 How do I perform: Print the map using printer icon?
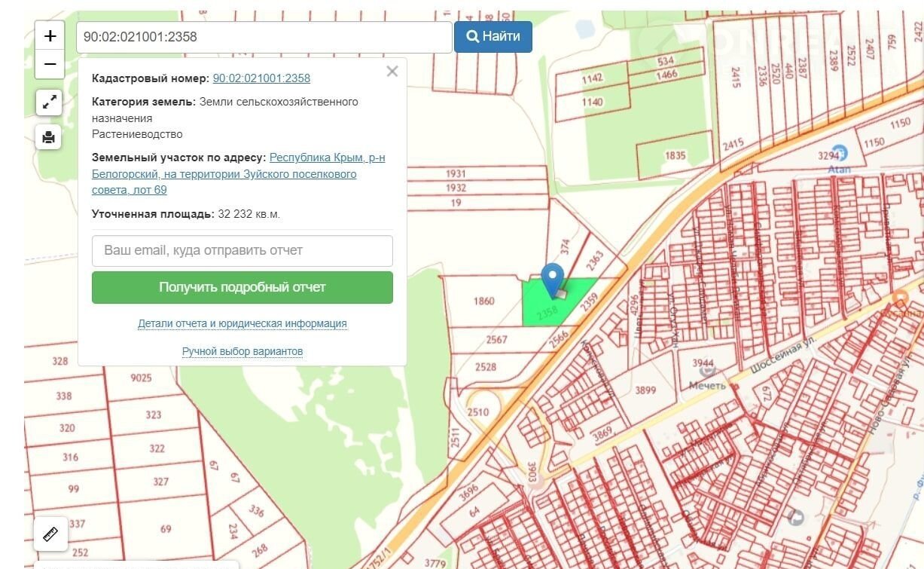coord(49,137)
